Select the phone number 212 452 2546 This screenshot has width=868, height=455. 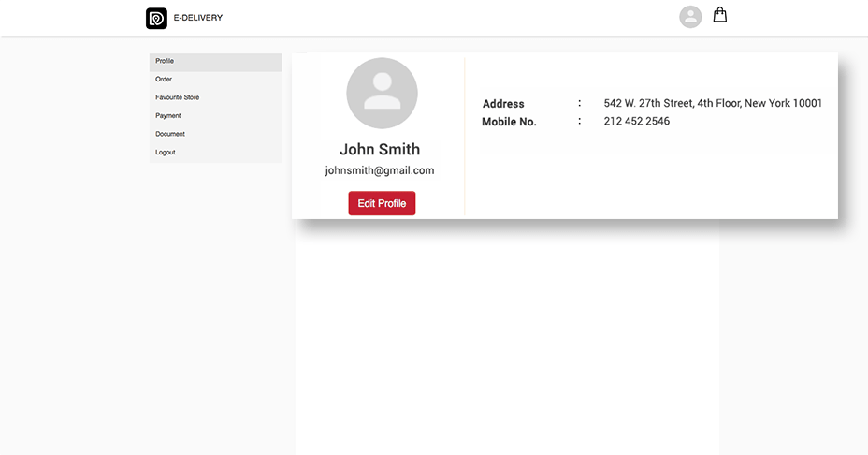(x=637, y=121)
